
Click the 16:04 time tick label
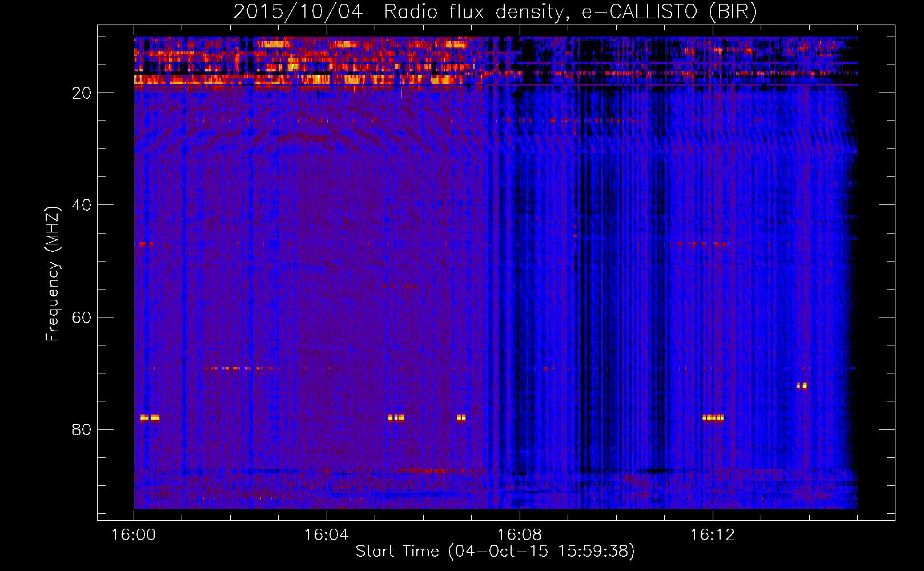327,534
